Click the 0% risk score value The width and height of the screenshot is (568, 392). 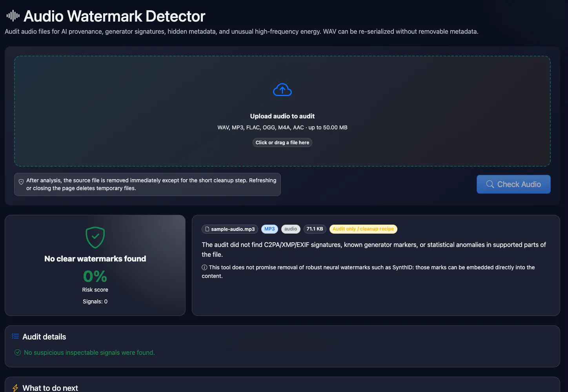[x=95, y=277]
